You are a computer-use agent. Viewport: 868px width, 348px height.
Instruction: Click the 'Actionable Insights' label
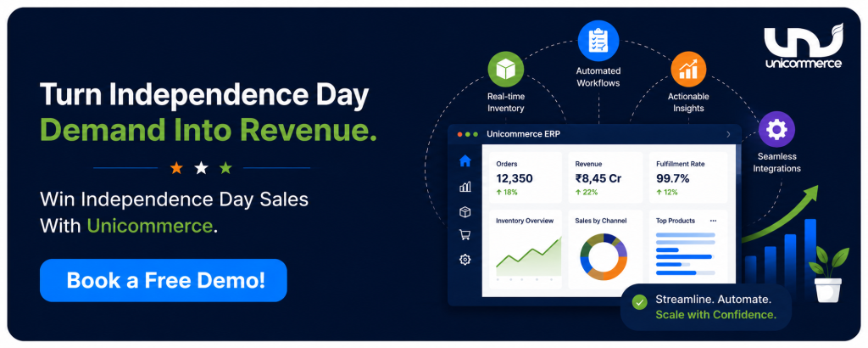pos(688,102)
